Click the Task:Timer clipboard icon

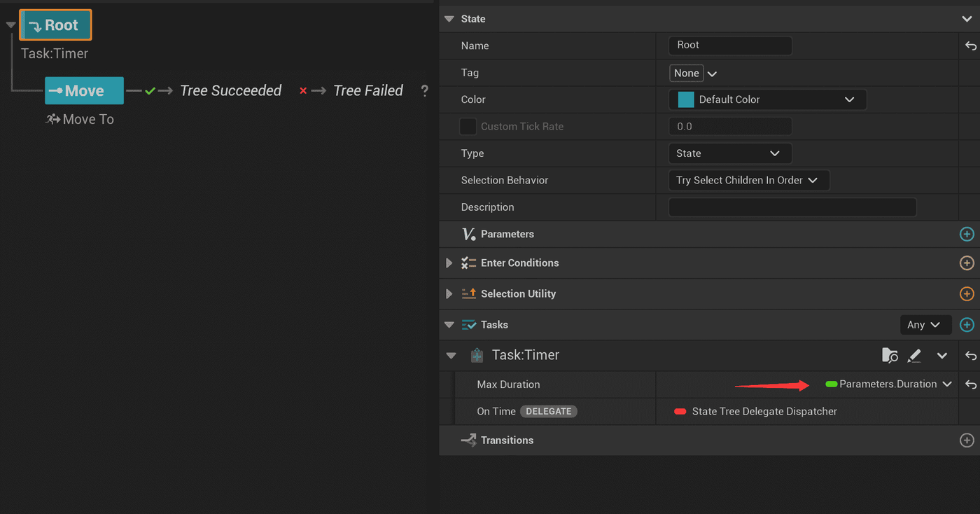(477, 356)
